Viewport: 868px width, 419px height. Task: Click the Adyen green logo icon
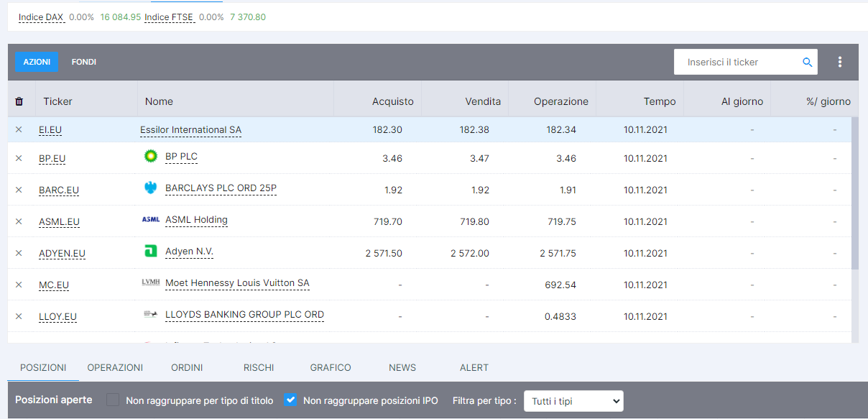[151, 251]
